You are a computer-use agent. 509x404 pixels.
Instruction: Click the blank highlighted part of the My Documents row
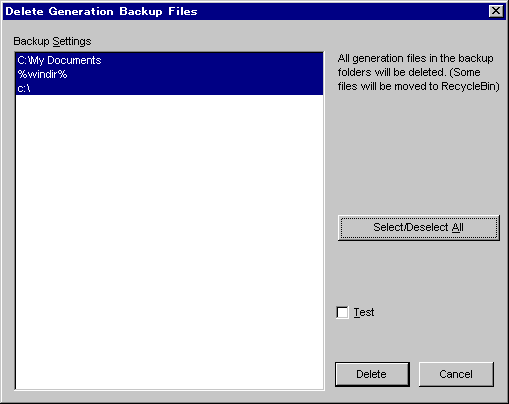pyautogui.click(x=212, y=60)
